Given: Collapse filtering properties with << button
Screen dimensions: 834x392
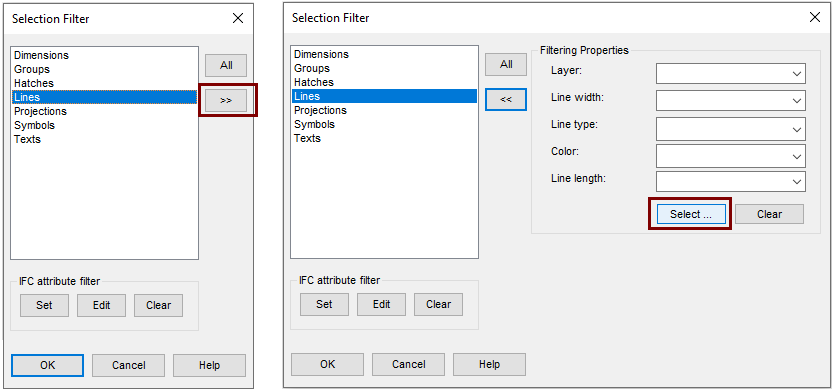Looking at the screenshot, I should point(506,99).
